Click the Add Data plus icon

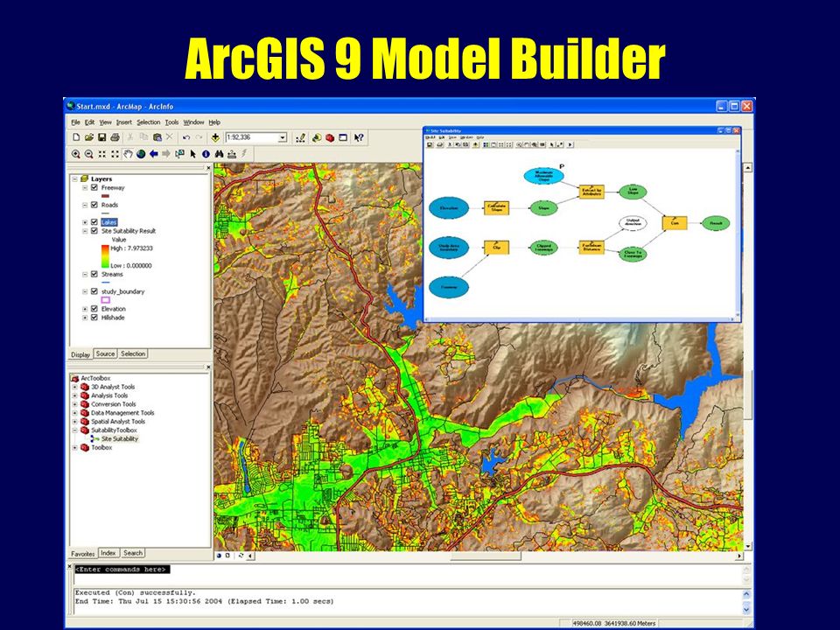click(215, 137)
